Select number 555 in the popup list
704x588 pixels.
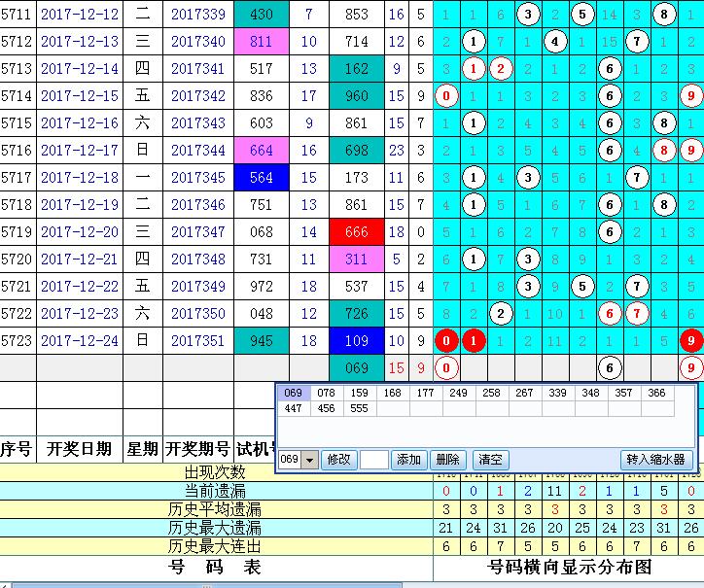359,409
